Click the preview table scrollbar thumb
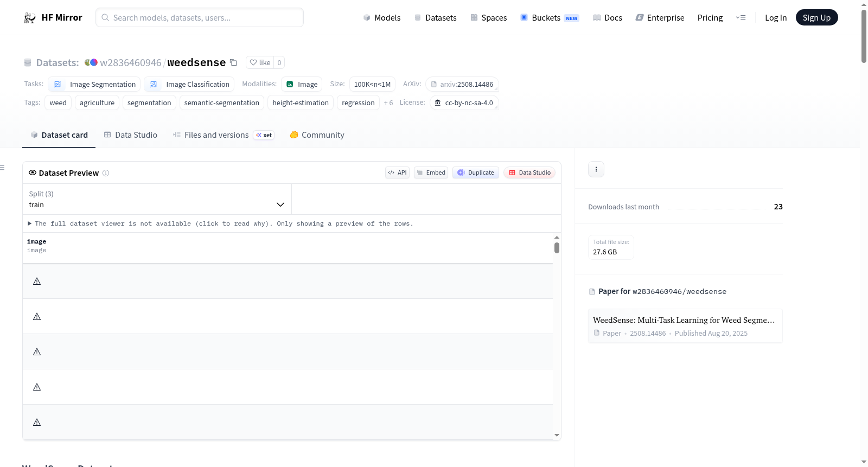 click(557, 248)
